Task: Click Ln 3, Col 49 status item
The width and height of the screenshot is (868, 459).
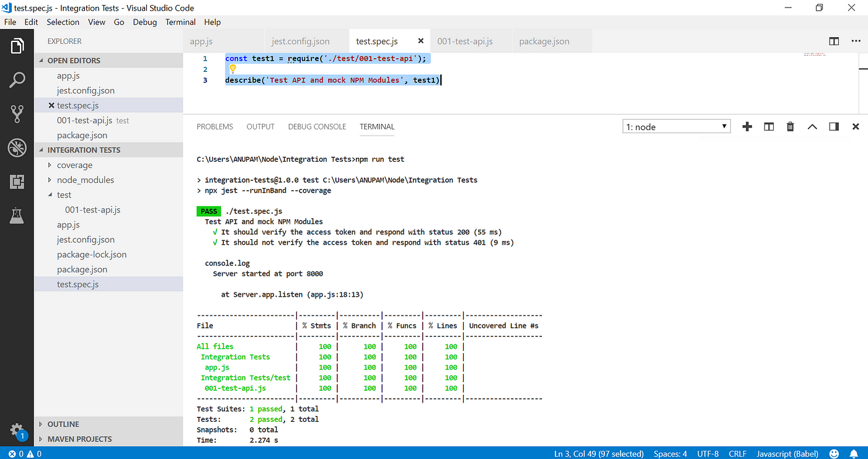Action: (x=600, y=453)
